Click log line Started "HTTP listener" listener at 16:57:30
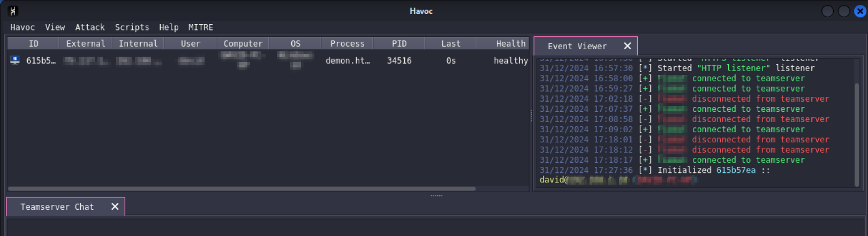The height and width of the screenshot is (236, 868). 677,68
